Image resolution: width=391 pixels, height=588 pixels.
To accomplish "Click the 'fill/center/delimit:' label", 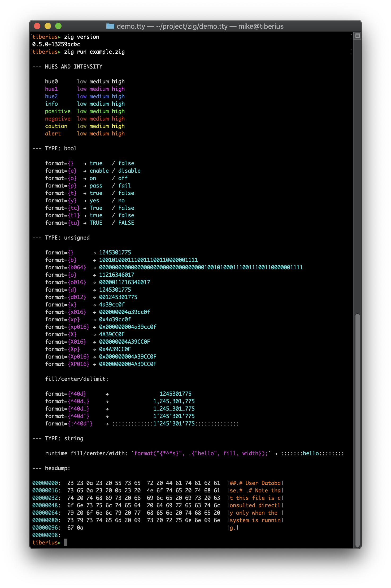I will click(77, 379).
